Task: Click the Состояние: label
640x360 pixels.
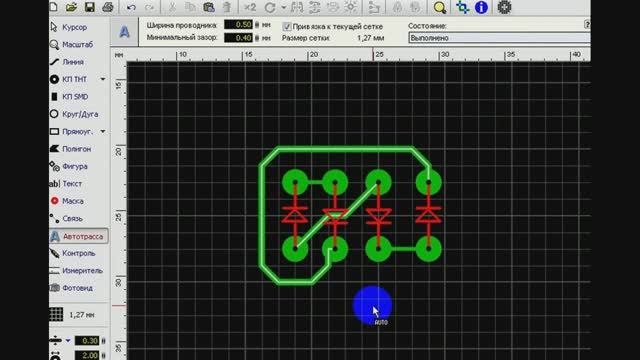Action: [427, 26]
